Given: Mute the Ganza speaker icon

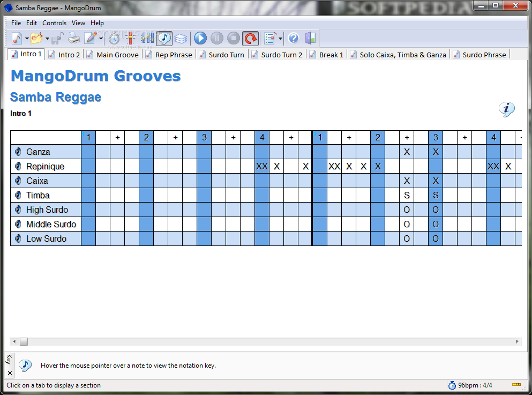Looking at the screenshot, I should pos(18,152).
